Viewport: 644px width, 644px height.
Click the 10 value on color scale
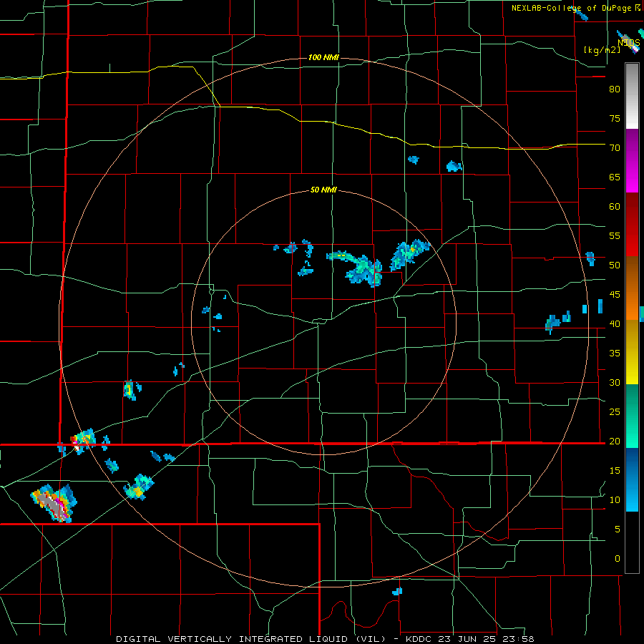(615, 500)
